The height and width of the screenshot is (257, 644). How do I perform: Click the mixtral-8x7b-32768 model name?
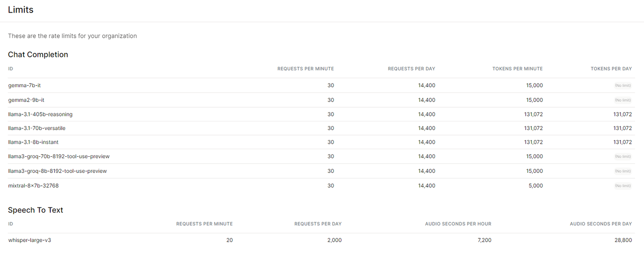(x=33, y=186)
